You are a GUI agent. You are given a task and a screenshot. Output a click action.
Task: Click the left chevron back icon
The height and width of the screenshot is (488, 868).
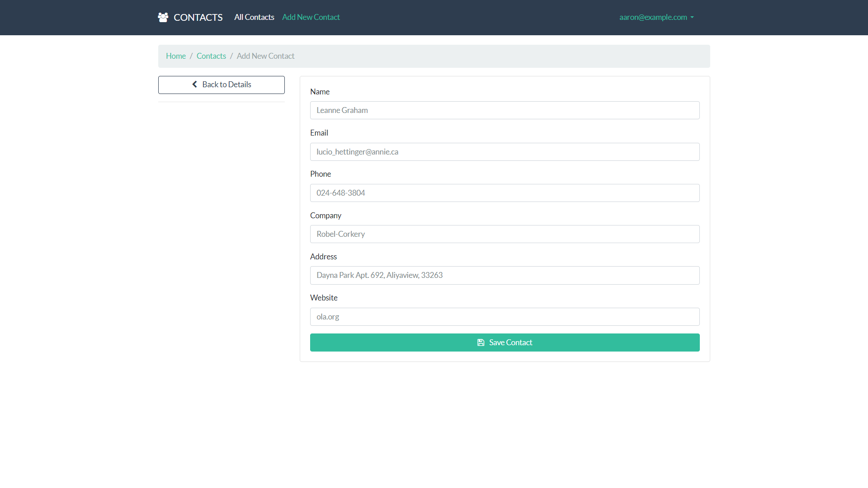click(x=194, y=84)
